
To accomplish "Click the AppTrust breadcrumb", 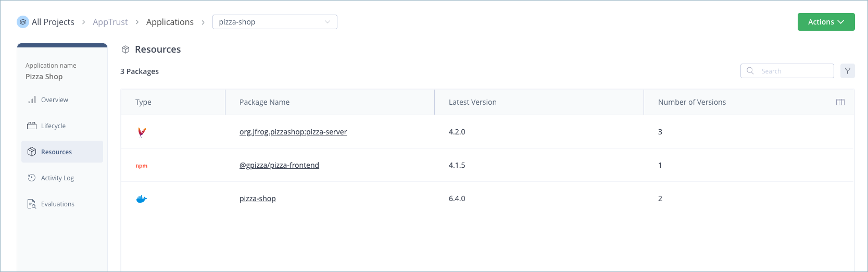I will coord(110,22).
